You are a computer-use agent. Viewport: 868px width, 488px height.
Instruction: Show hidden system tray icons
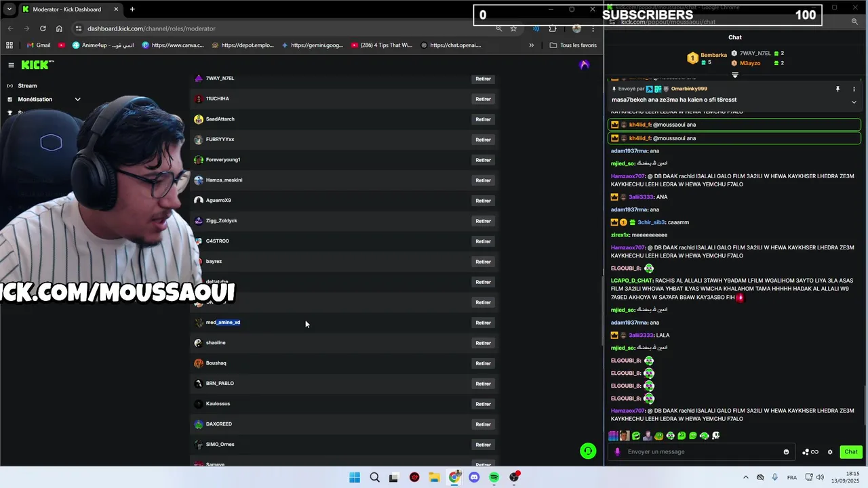tap(746, 477)
